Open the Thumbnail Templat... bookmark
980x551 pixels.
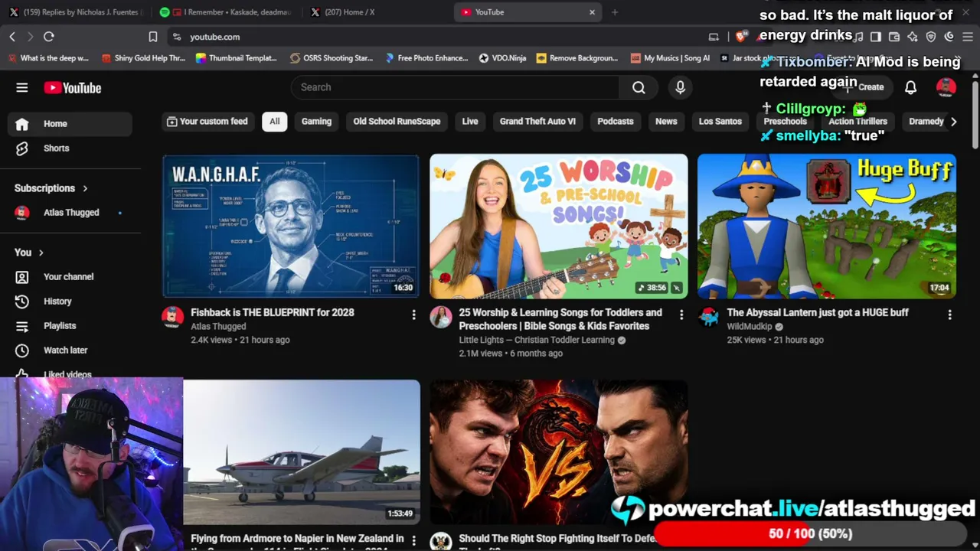(237, 58)
